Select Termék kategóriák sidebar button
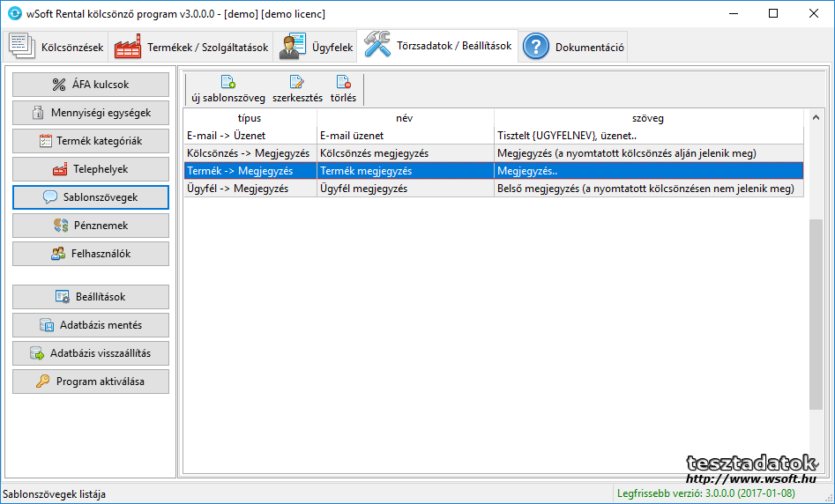Image resolution: width=835 pixels, height=504 pixels. pyautogui.click(x=91, y=141)
